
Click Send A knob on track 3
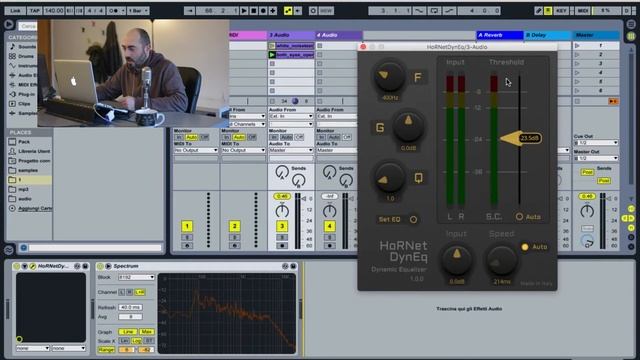(282, 172)
